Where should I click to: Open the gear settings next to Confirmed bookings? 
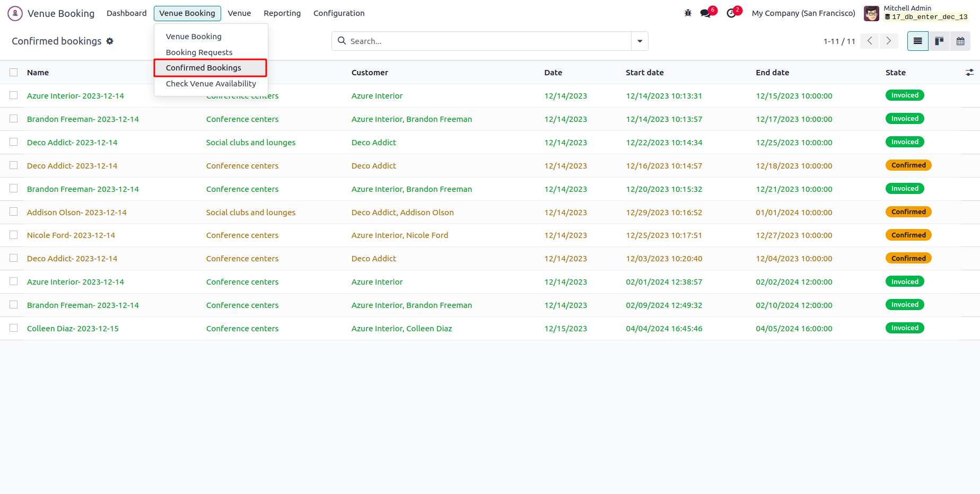[110, 41]
